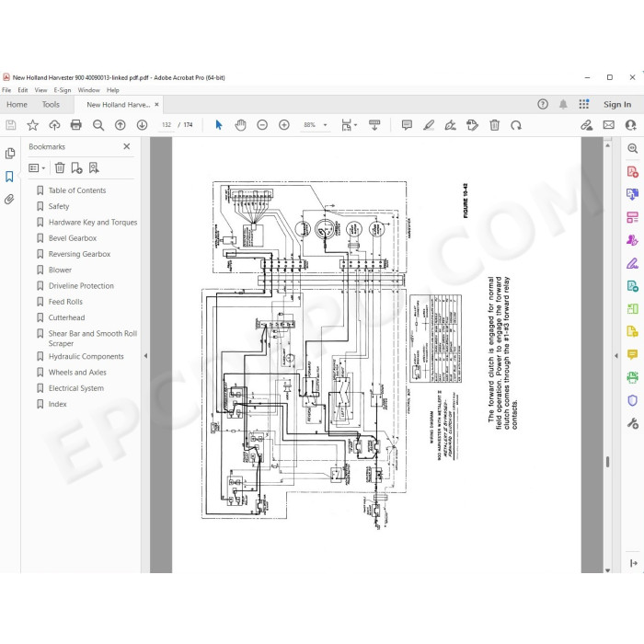
Task: Zoom in with plus icon
Action: 283,125
